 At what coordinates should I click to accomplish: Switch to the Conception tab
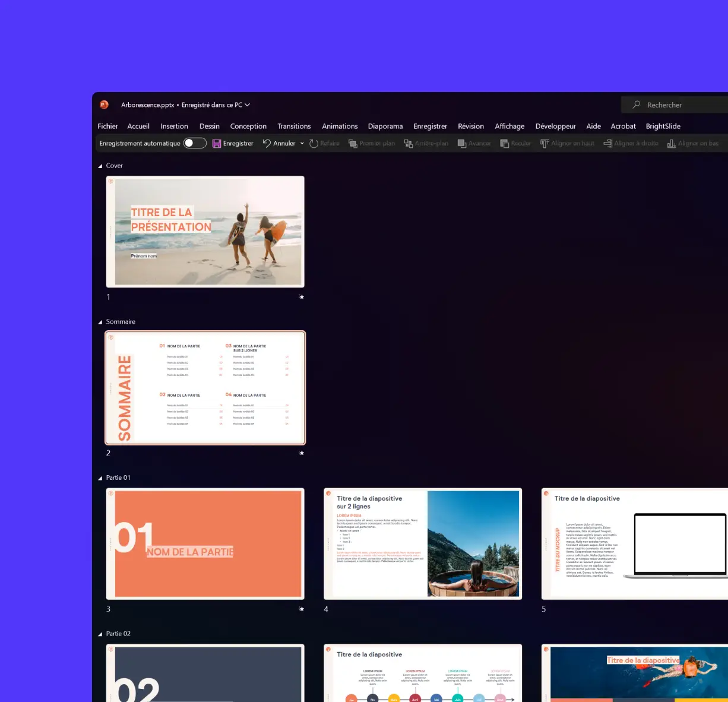click(248, 126)
